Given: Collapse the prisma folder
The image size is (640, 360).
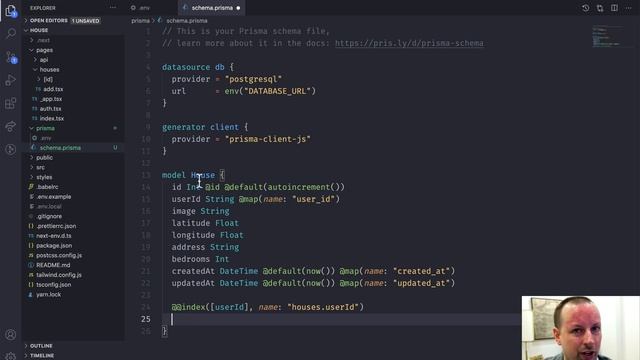Looking at the screenshot, I should point(45,128).
